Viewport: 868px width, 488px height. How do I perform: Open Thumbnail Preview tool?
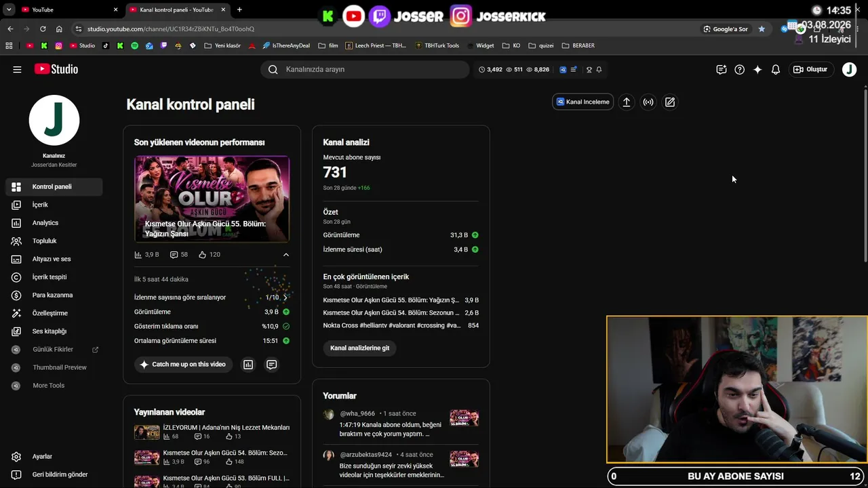click(54, 367)
